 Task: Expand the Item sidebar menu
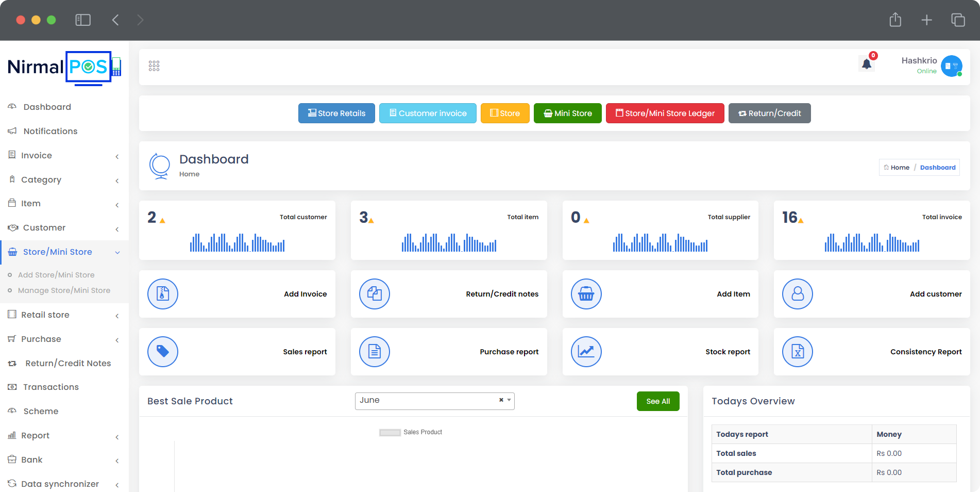pyautogui.click(x=64, y=203)
